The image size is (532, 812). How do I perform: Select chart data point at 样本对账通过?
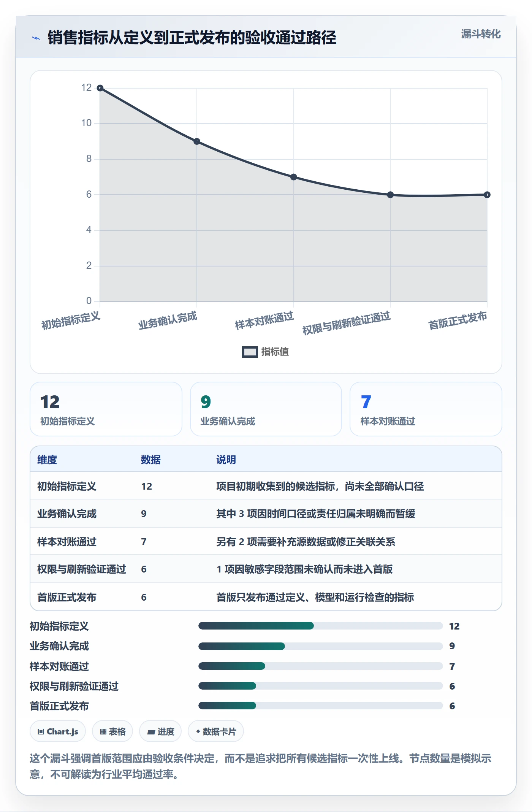[293, 177]
